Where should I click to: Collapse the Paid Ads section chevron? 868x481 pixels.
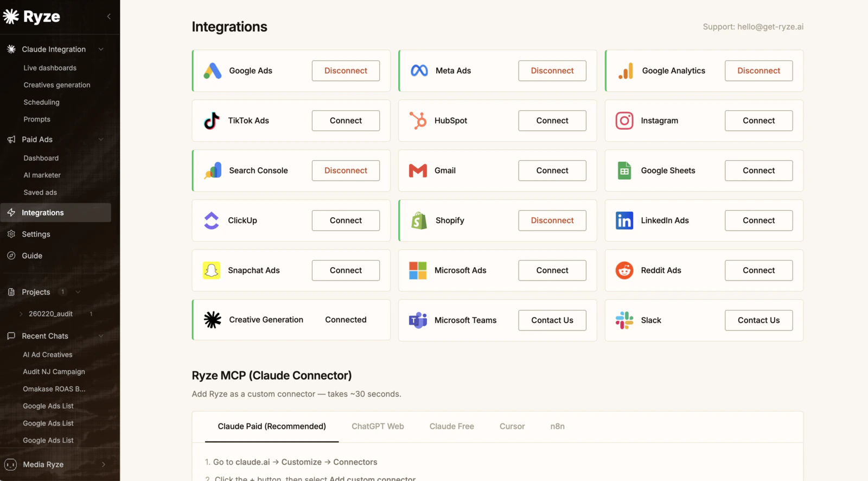(101, 140)
